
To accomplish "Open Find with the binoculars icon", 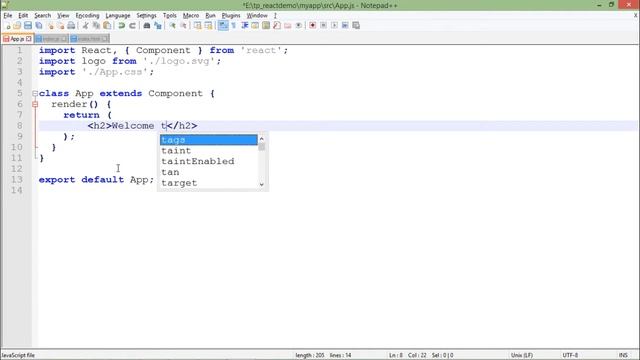I will coord(147,25).
